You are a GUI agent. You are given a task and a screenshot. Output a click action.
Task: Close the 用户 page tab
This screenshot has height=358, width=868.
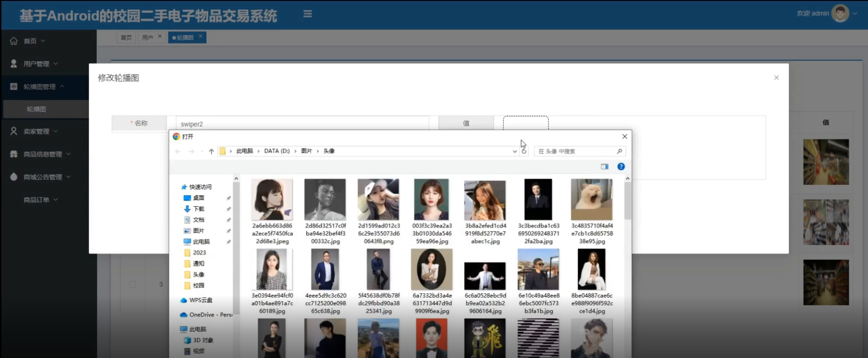[x=160, y=36]
